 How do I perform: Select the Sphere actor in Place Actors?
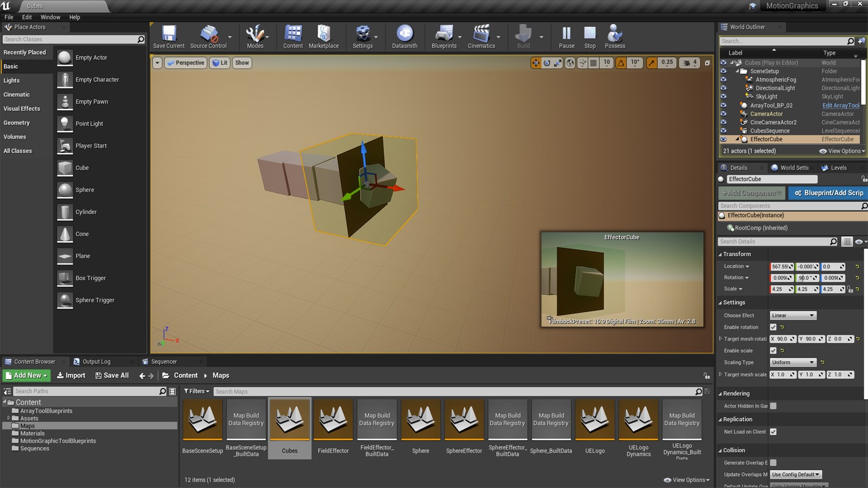[x=85, y=190]
